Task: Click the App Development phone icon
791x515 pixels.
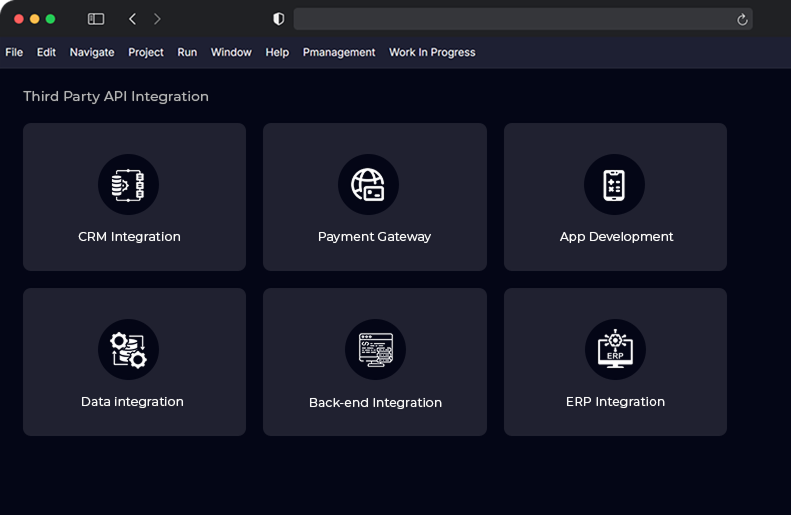Action: (614, 185)
